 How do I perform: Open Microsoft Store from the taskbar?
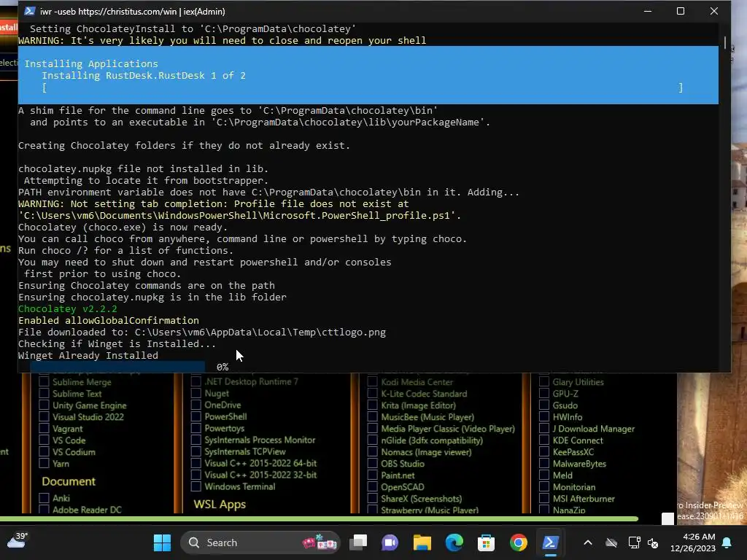click(486, 542)
